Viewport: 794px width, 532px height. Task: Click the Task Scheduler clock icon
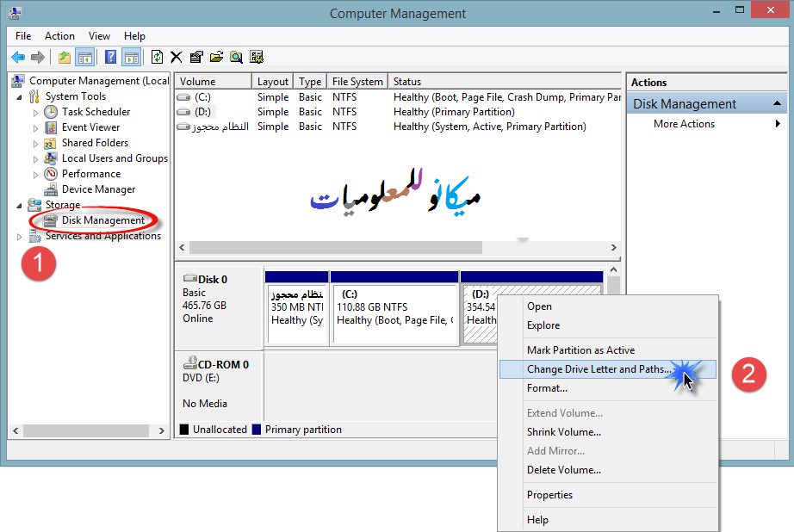tap(51, 112)
